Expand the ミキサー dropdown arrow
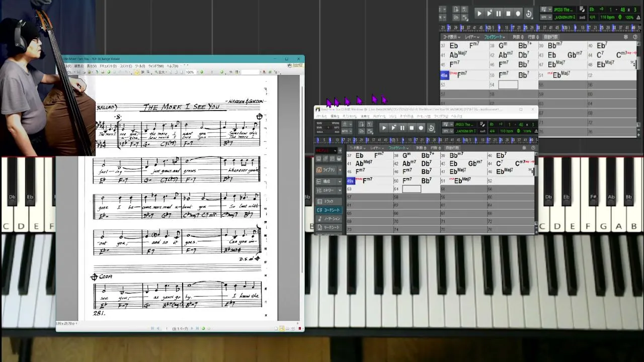This screenshot has height=362, width=644. (340, 191)
